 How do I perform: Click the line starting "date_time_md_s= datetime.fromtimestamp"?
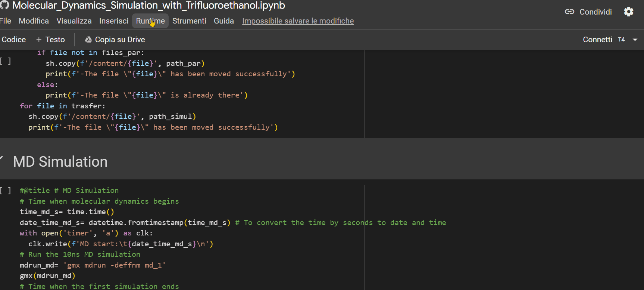click(x=233, y=223)
